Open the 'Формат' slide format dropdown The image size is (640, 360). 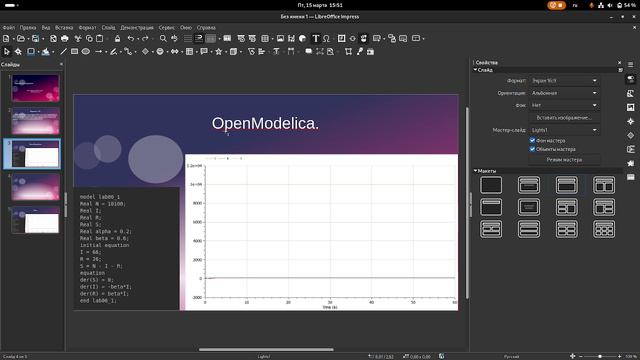click(564, 81)
